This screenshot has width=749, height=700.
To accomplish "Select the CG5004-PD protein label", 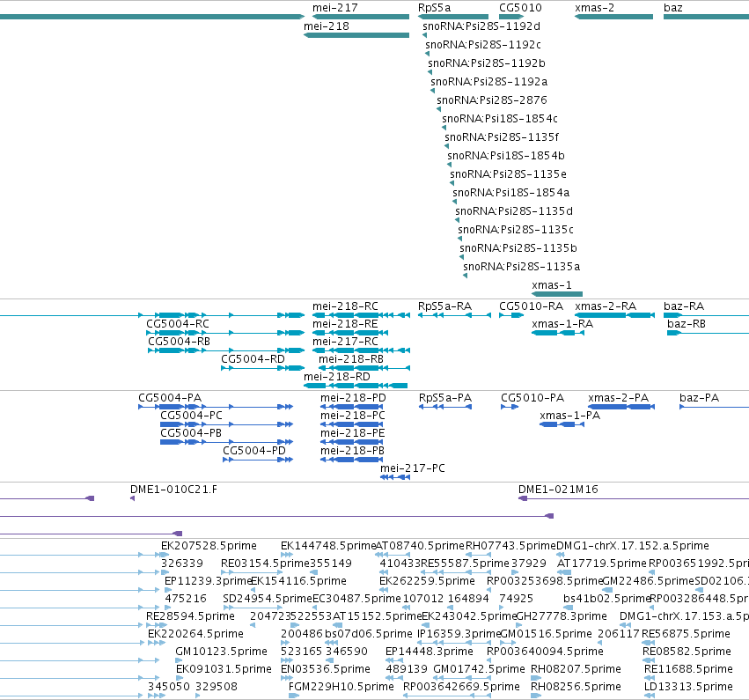I will 254,451.
